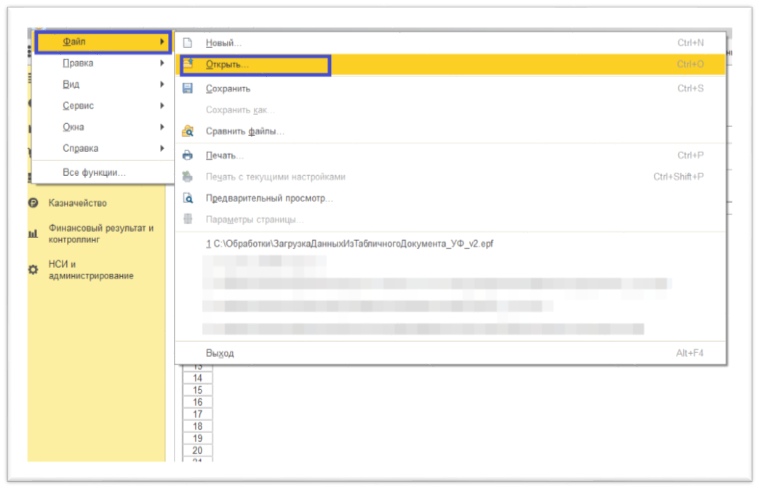Click the Печать printer icon
759x489 pixels.
pyautogui.click(x=187, y=155)
